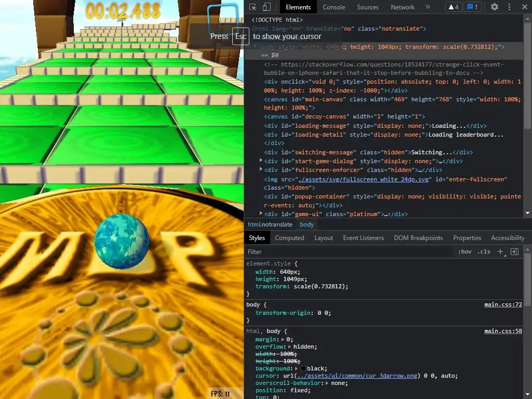Click the FPS counter in the game
The height and width of the screenshot is (399, 532).
pyautogui.click(x=220, y=394)
